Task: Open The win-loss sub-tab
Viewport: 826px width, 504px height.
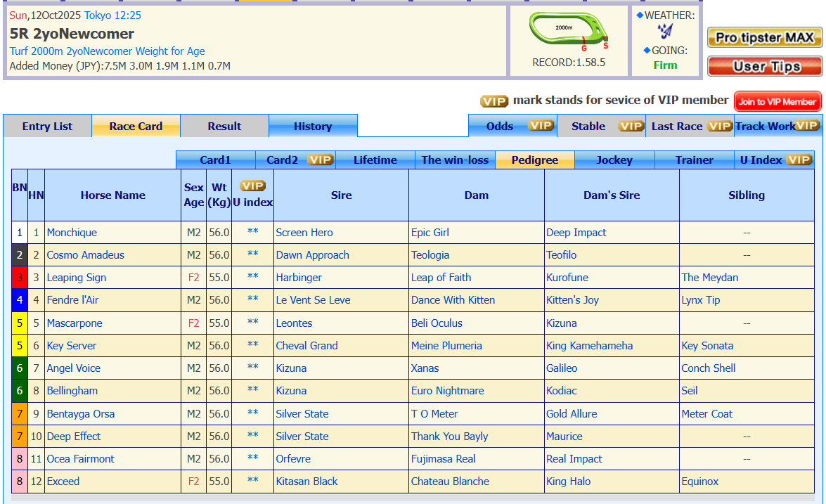Action: point(455,160)
